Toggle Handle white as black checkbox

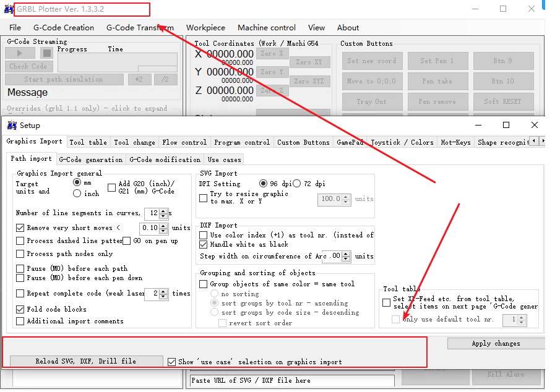(x=204, y=244)
